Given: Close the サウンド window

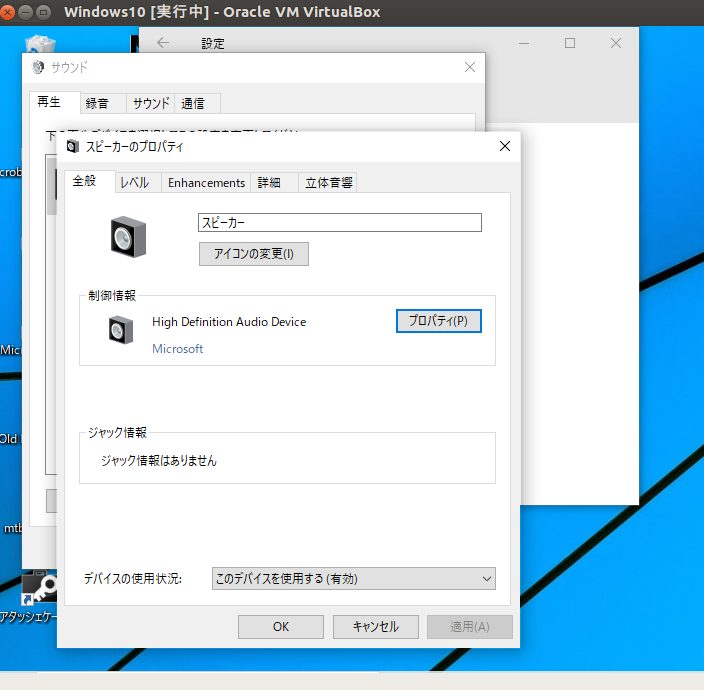Looking at the screenshot, I should coord(470,67).
